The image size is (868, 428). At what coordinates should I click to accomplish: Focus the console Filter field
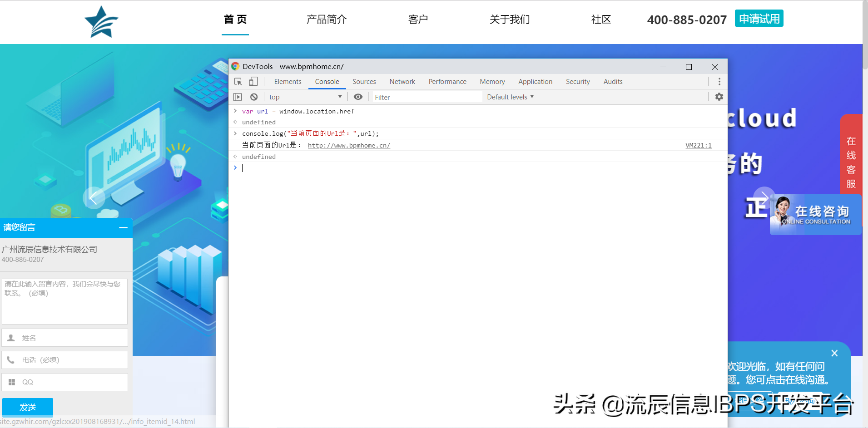[427, 97]
